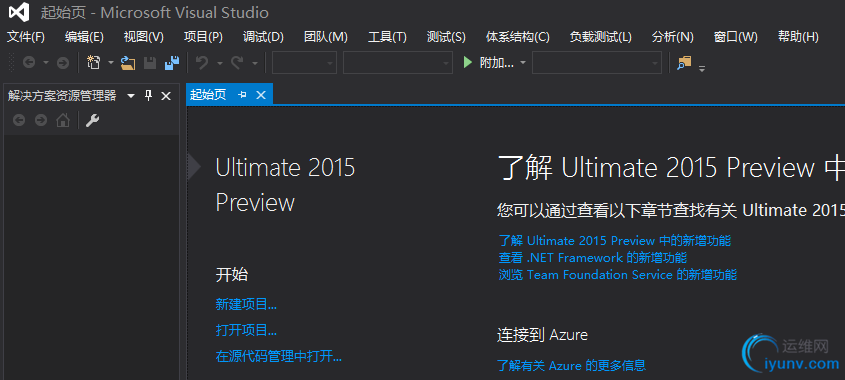Open the combo box right of 附加...

click(597, 63)
